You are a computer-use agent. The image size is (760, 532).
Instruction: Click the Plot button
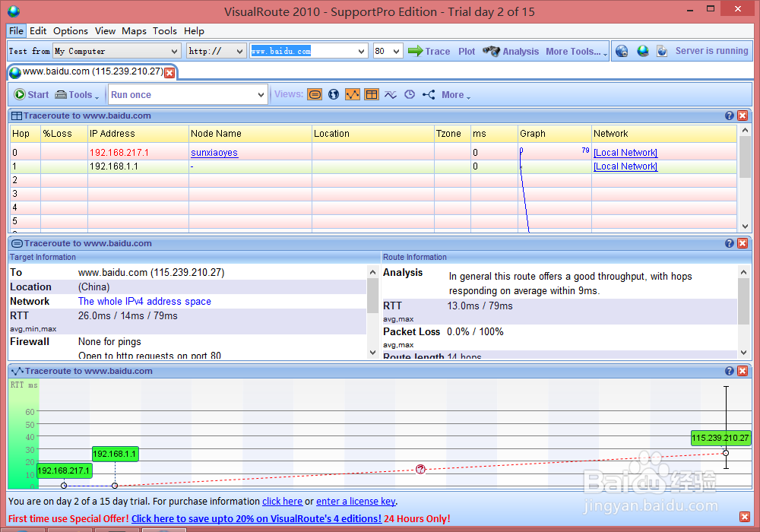(x=467, y=52)
